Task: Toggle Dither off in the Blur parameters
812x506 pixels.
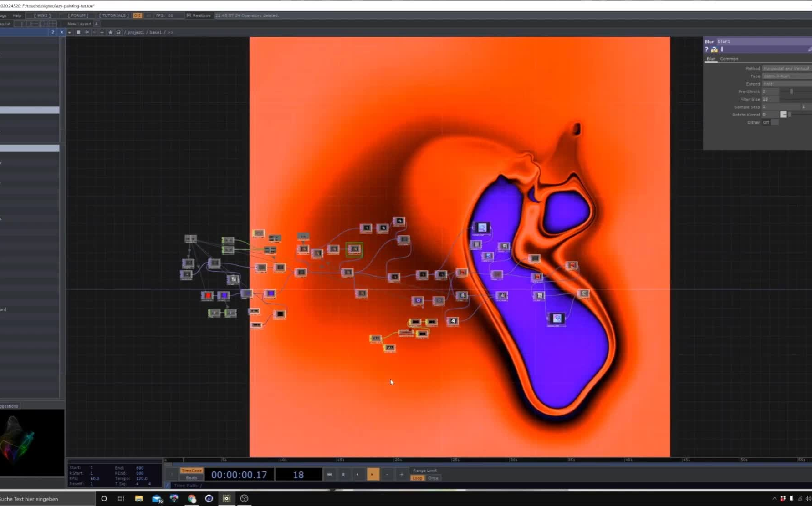Action: pos(766,122)
